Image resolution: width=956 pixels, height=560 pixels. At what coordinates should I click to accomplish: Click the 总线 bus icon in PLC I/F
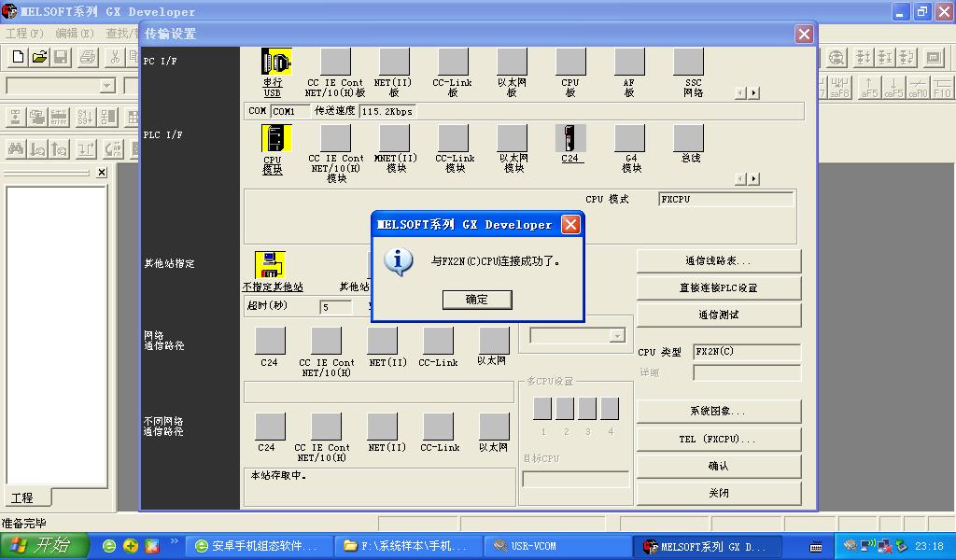click(689, 138)
